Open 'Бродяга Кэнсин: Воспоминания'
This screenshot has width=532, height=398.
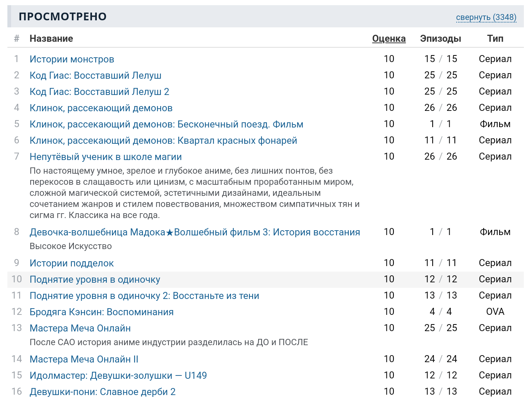click(x=102, y=312)
